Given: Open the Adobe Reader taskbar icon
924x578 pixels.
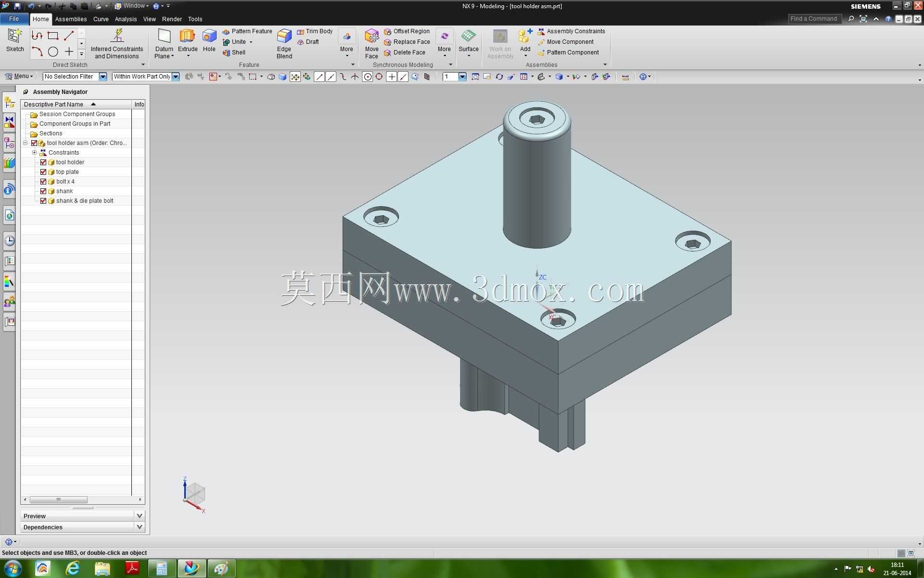Looking at the screenshot, I should coord(132,568).
